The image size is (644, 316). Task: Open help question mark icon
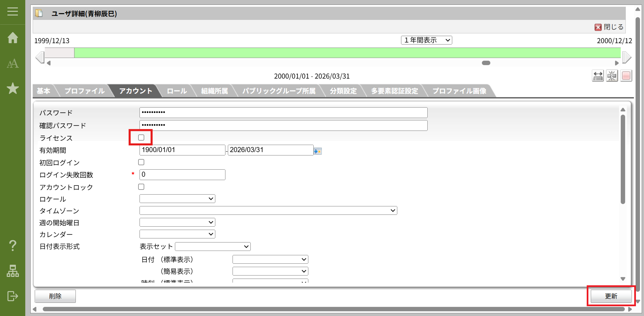12,246
